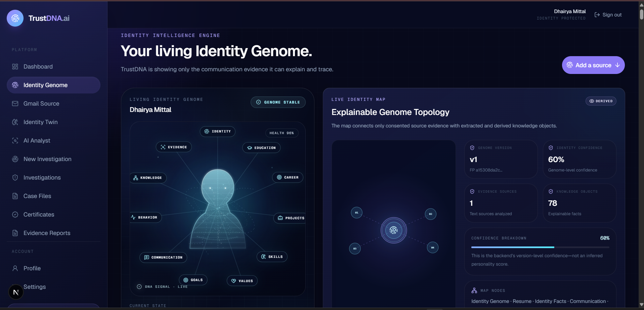Click the Career genome node chip
The image size is (644, 310).
click(x=288, y=177)
